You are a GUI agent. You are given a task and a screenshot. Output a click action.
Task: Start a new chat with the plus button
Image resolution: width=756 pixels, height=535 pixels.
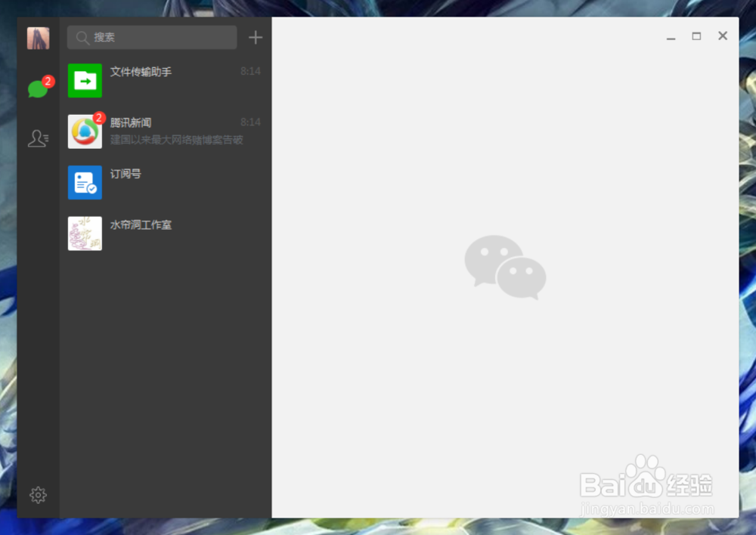(256, 38)
